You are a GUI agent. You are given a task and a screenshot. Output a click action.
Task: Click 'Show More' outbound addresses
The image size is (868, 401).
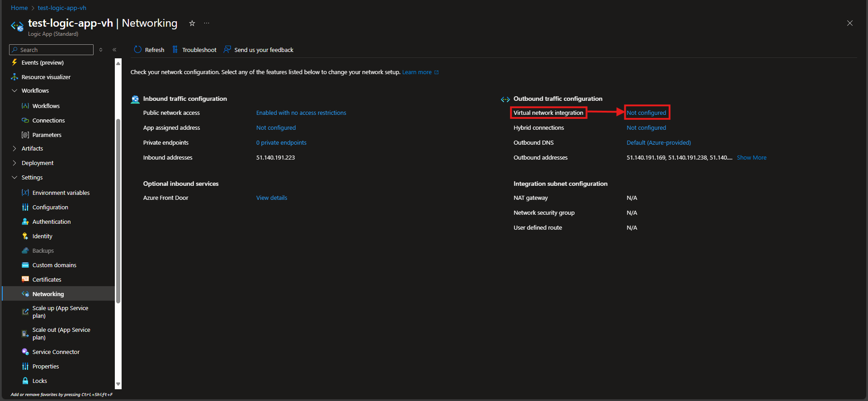(x=752, y=157)
